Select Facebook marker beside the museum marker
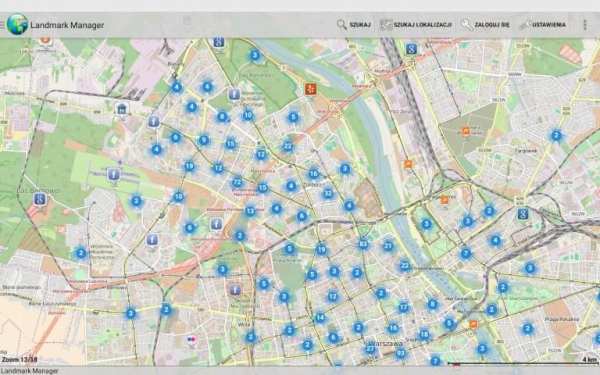The height and width of the screenshot is (375, 600). [153, 122]
